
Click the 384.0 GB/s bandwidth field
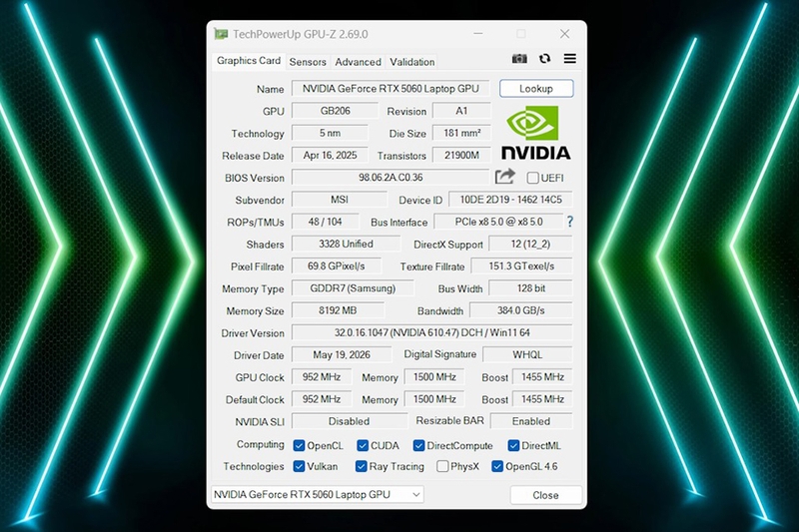[520, 310]
